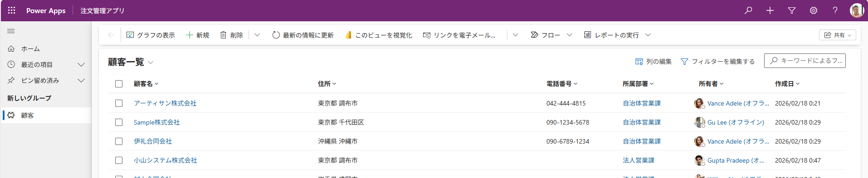The image size is (868, 178).
Task: Click グラフの表示 toolbar button
Action: point(151,35)
